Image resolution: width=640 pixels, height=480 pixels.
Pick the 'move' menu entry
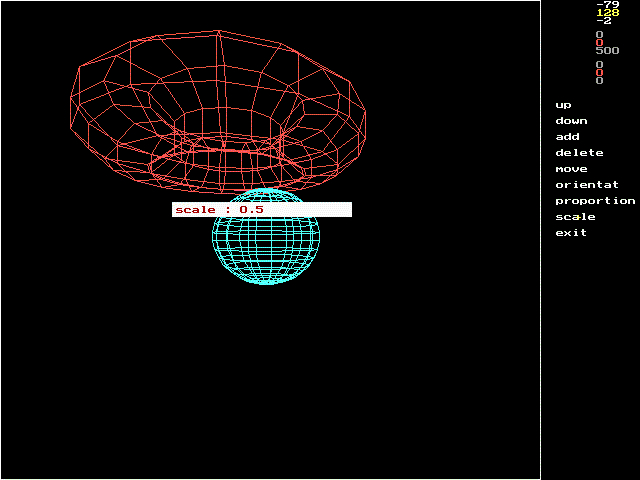coord(571,169)
